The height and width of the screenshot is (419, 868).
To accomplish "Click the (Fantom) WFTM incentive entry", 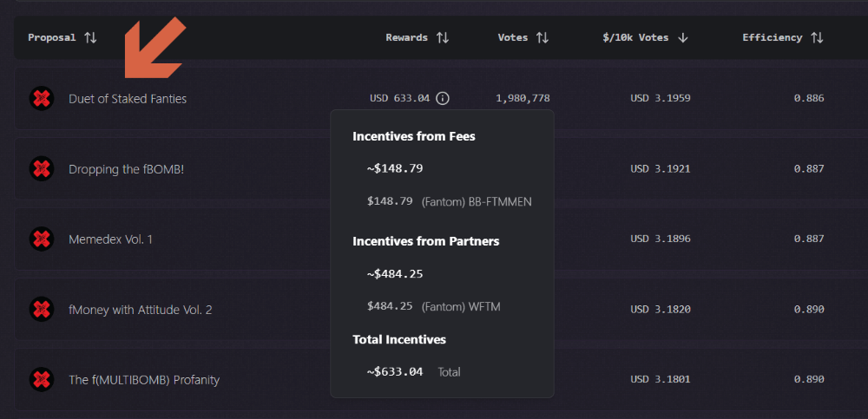I will [x=433, y=306].
